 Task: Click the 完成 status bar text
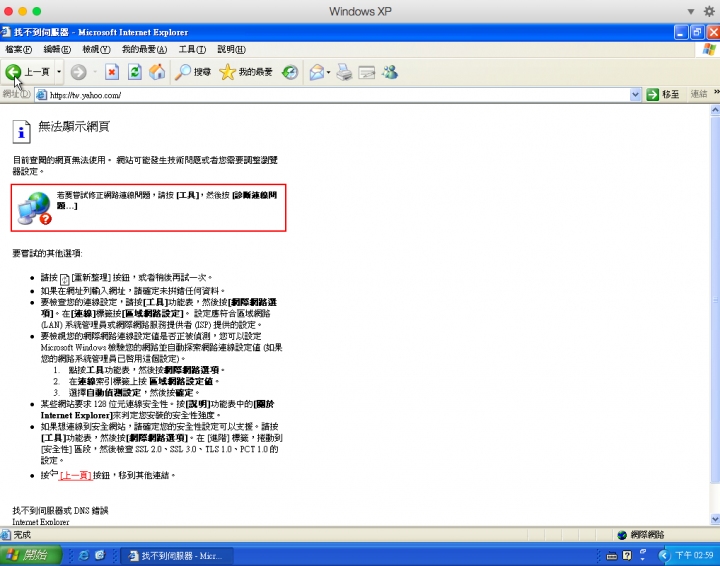(22, 535)
